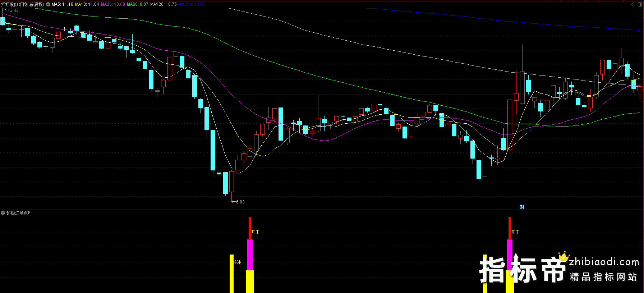Select the 招标股份(日线.前复权) title label
The height and width of the screenshot is (293, 644).
click(x=23, y=4)
